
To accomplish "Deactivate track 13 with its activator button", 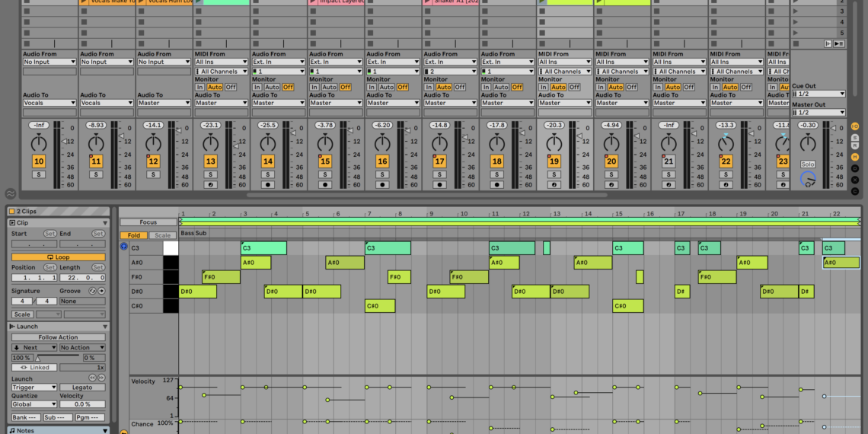I will pos(210,161).
